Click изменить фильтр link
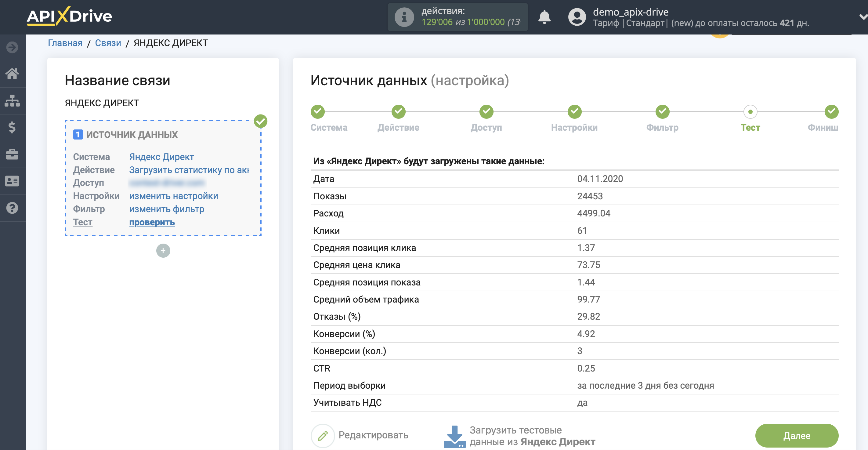The width and height of the screenshot is (868, 450). [x=167, y=209]
